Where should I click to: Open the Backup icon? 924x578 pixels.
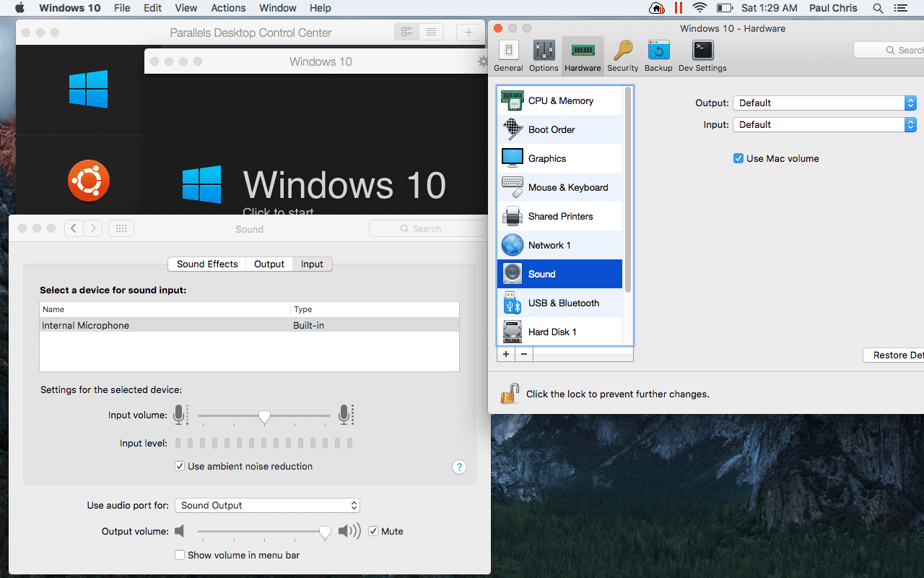click(x=658, y=56)
